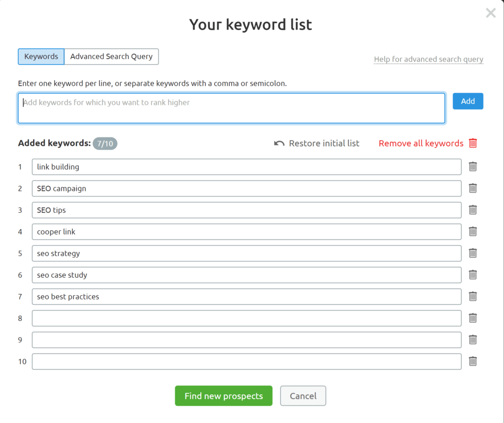Click into the empty keyword field 9
The width and height of the screenshot is (504, 423).
[x=247, y=340]
